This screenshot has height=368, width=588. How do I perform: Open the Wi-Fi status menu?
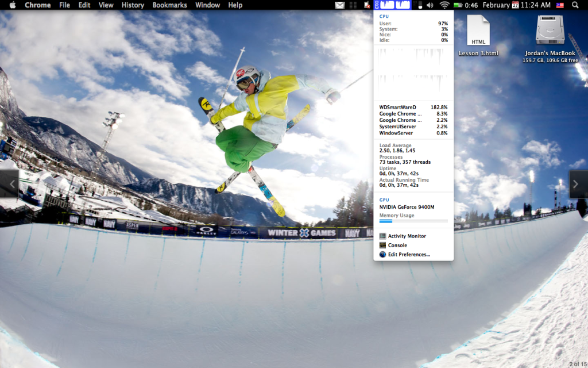[444, 5]
